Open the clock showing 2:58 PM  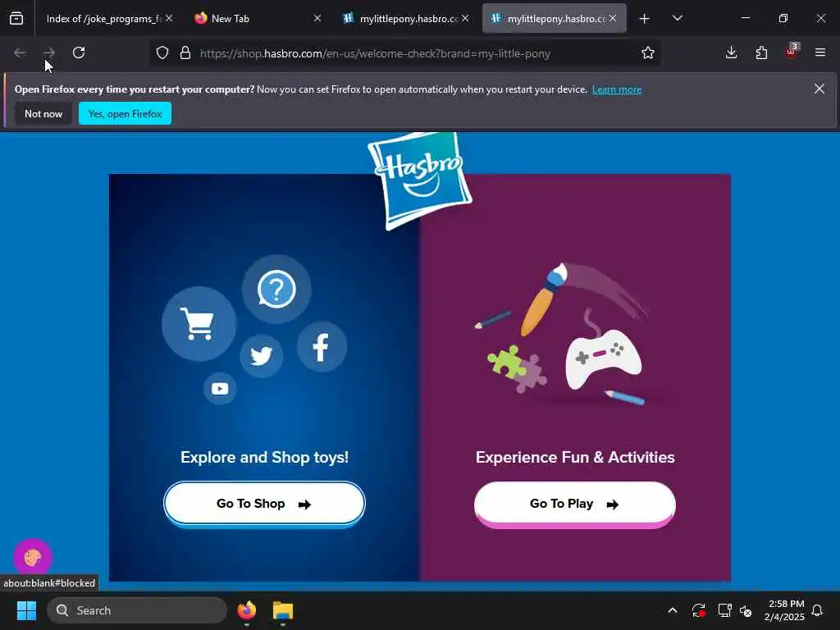coord(785,610)
